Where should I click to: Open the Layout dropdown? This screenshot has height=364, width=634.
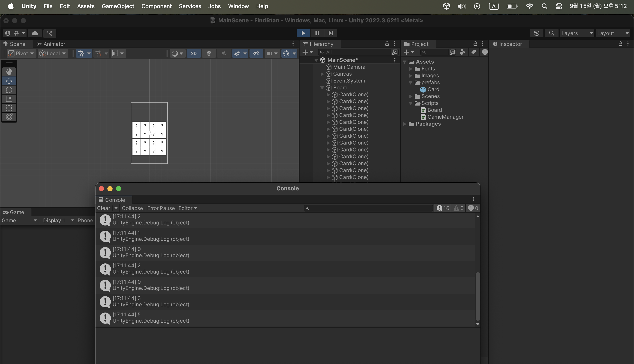click(613, 33)
